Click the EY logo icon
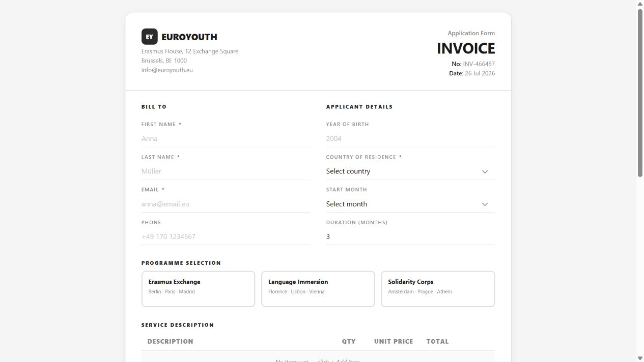Viewport: 644px width, 362px height. point(149,37)
